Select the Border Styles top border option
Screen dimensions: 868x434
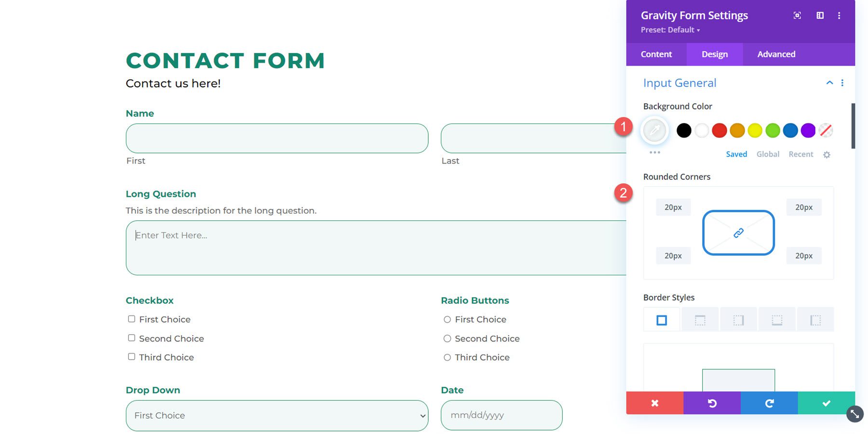(700, 319)
